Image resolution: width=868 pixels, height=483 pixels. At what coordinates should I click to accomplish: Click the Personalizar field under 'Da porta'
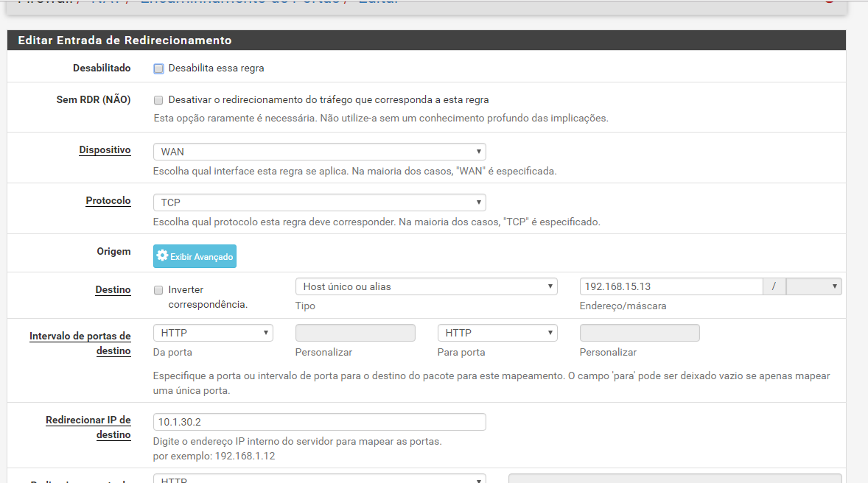click(355, 333)
